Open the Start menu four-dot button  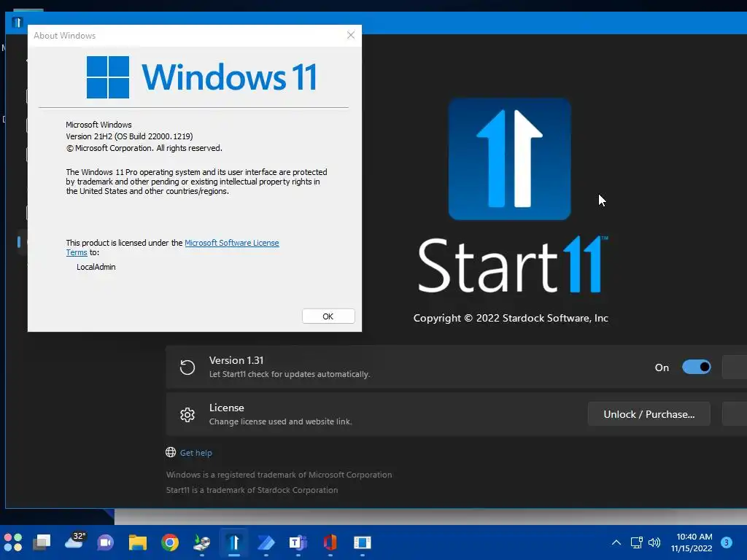click(x=13, y=542)
